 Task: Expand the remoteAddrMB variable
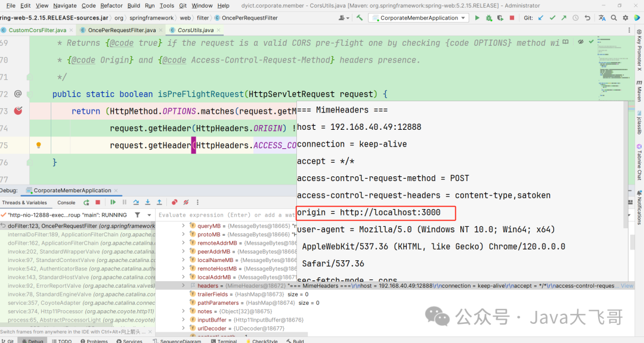(183, 243)
